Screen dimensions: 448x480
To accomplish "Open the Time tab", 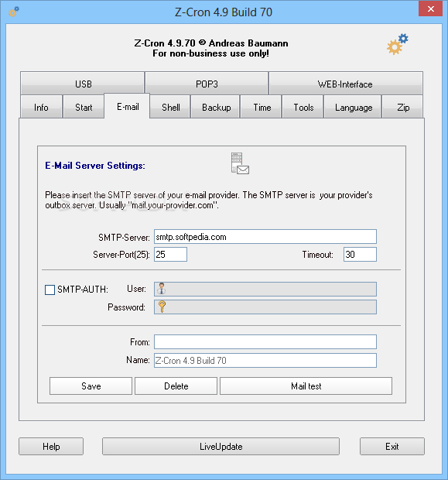I will [x=262, y=107].
